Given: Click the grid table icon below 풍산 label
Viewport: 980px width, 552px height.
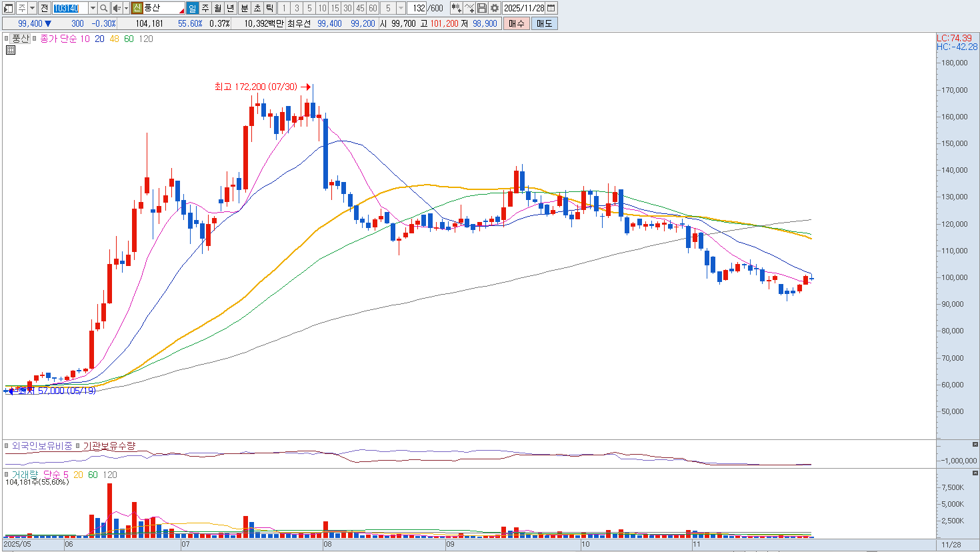Looking at the screenshot, I should click(x=10, y=50).
